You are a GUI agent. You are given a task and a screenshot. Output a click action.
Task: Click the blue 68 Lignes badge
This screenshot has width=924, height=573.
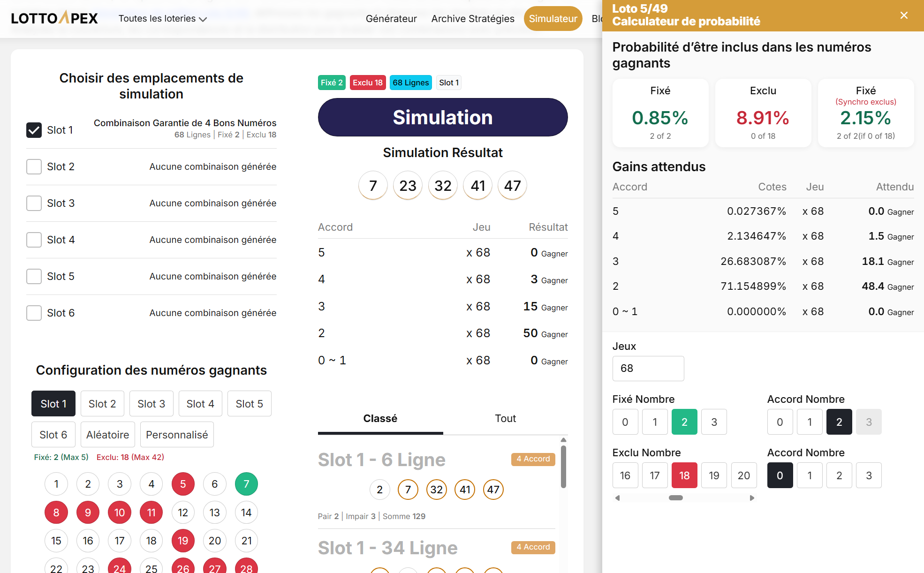(x=410, y=83)
